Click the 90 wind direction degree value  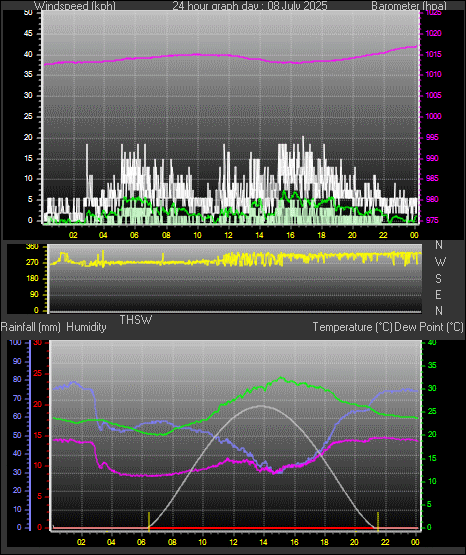pyautogui.click(x=34, y=294)
